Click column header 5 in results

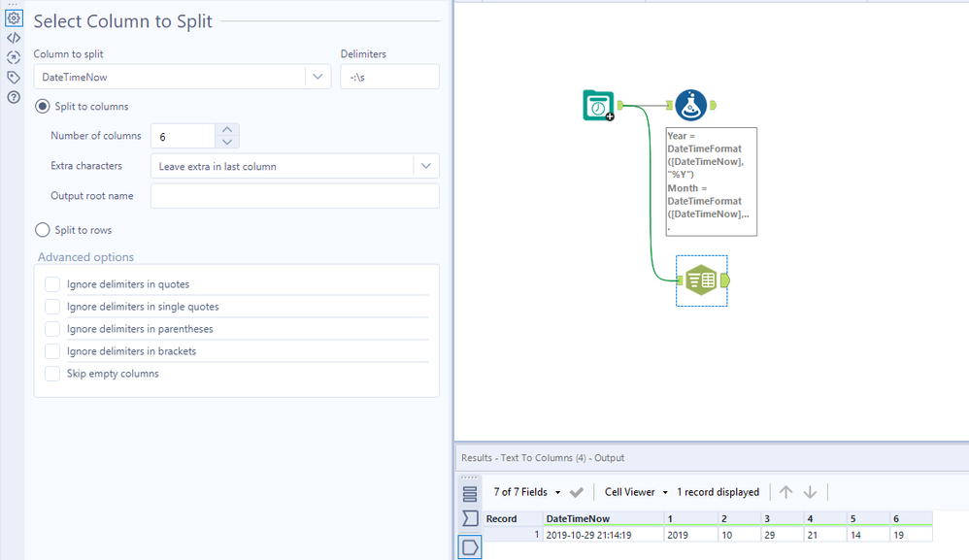(868, 518)
